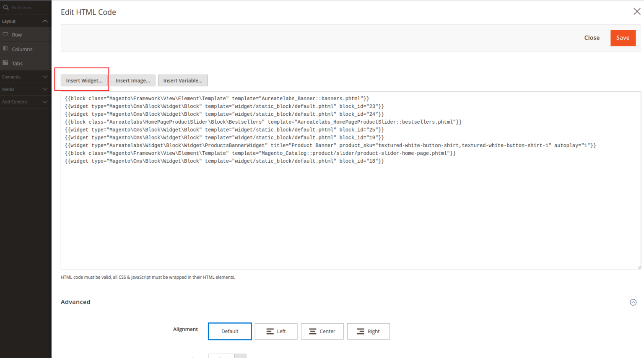Choose Center alignment option
This screenshot has height=358, width=644.
click(x=322, y=331)
